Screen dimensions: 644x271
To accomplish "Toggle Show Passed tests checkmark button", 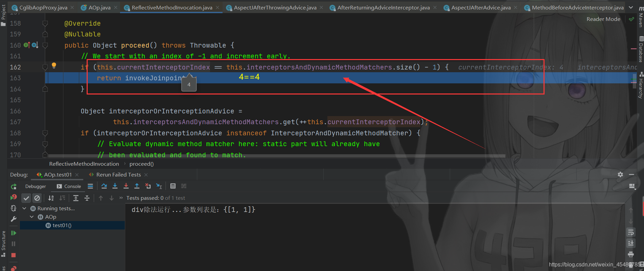I will click(26, 198).
